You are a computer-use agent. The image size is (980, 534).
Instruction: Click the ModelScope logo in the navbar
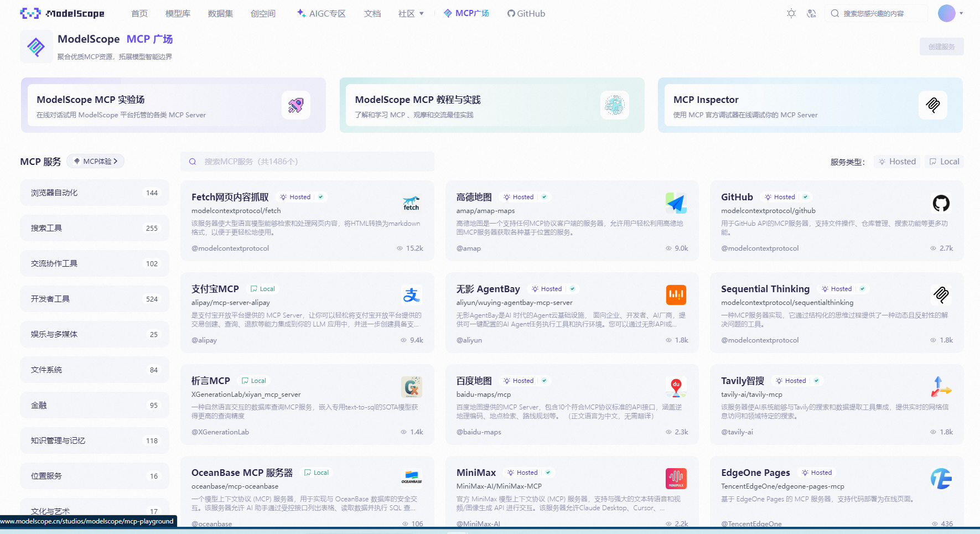pyautogui.click(x=62, y=13)
